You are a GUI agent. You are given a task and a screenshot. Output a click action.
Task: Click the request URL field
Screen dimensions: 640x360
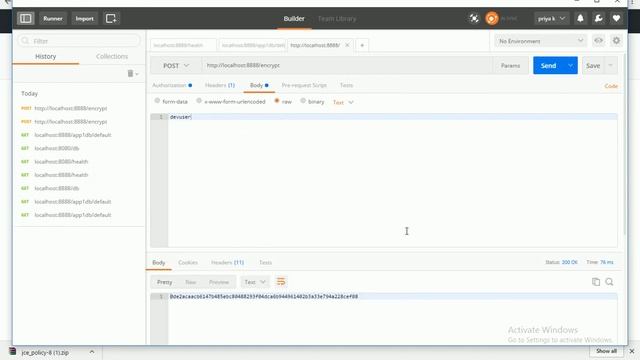(x=347, y=66)
